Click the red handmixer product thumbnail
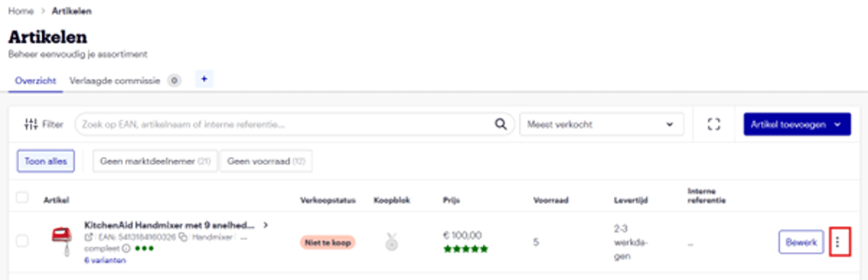Viewport: 868px width, 280px height. click(63, 241)
